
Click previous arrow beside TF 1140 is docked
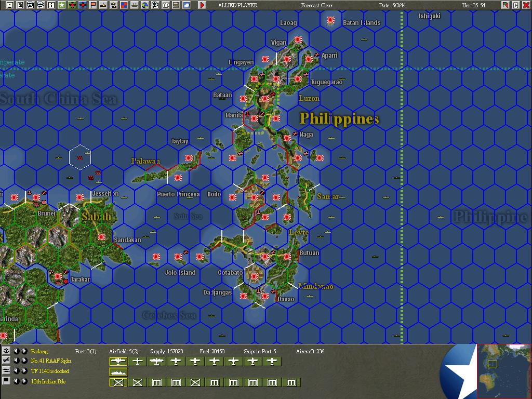[16, 371]
